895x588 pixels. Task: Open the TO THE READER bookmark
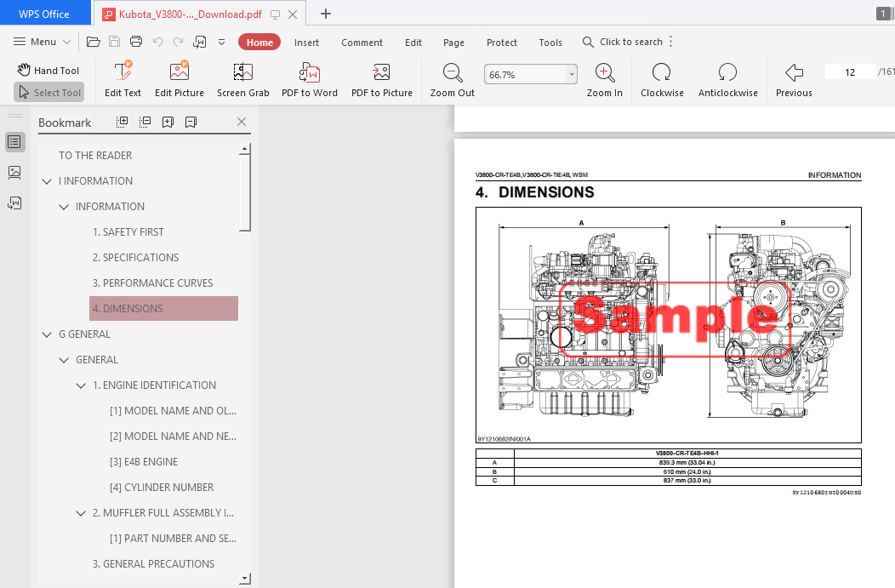coord(95,155)
